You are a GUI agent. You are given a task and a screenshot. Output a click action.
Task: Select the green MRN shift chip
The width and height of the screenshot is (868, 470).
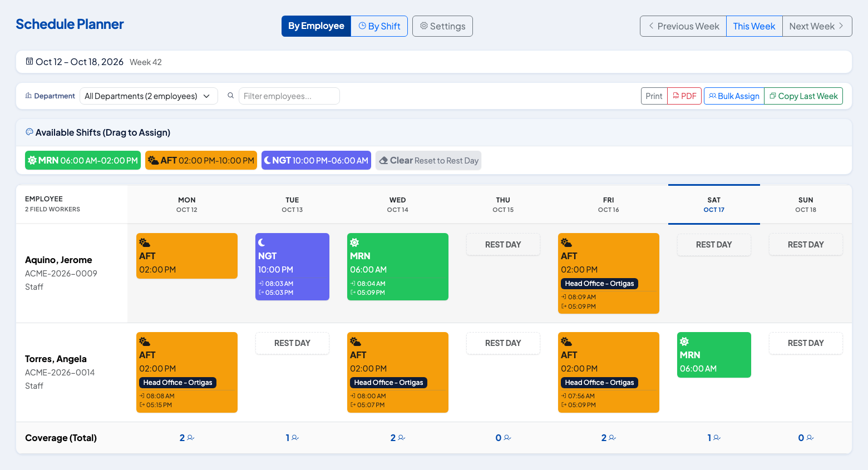coord(83,160)
